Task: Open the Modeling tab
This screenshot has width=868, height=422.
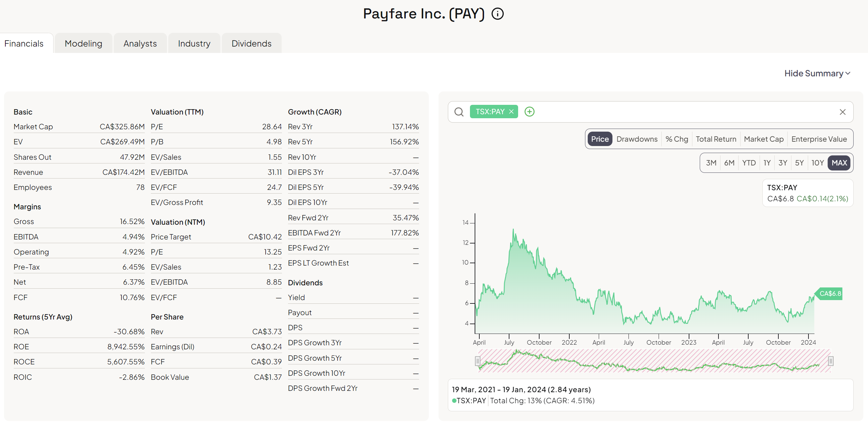Action: (83, 44)
